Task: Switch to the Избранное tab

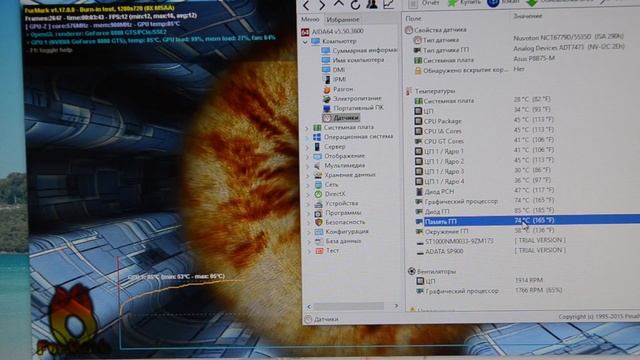Action: (x=343, y=20)
